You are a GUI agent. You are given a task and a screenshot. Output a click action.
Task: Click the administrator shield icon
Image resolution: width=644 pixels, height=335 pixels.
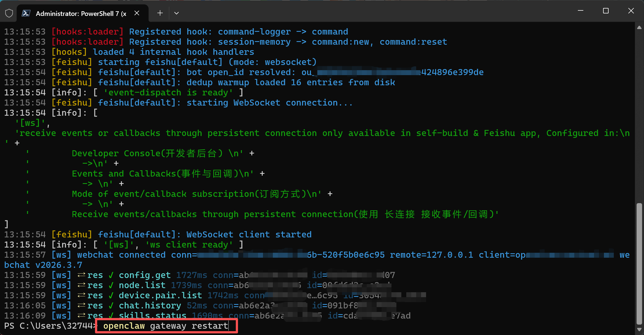[9, 13]
